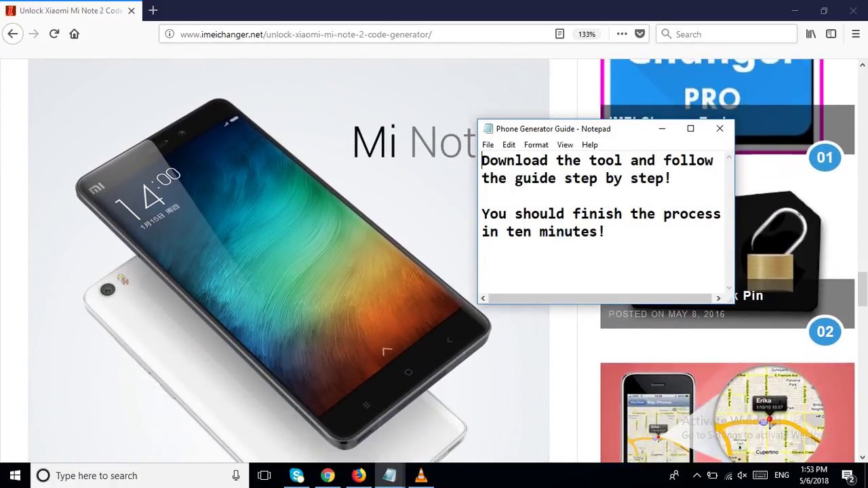The image size is (868, 488).
Task: Click the Notepad horizontal scroll right arrow
Action: (x=718, y=298)
